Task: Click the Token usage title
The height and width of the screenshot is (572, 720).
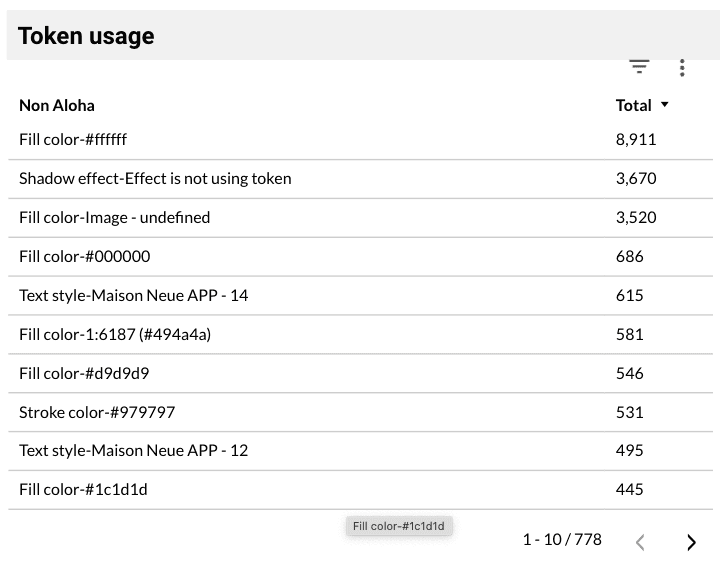Action: pos(86,36)
